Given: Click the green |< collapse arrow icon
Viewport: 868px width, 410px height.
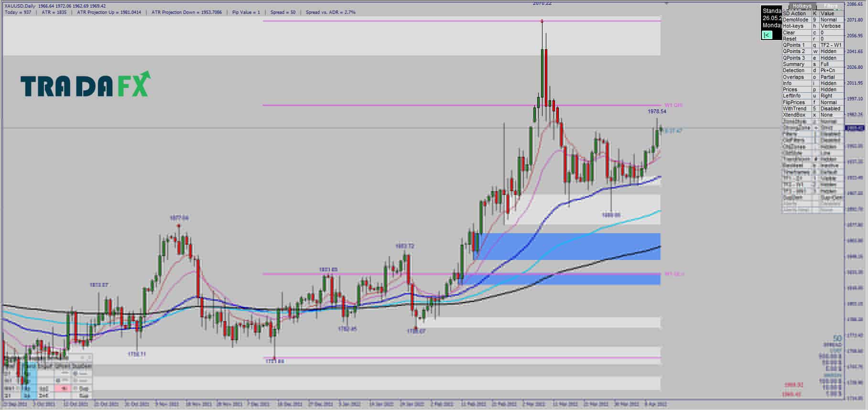Looking at the screenshot, I should (x=767, y=35).
